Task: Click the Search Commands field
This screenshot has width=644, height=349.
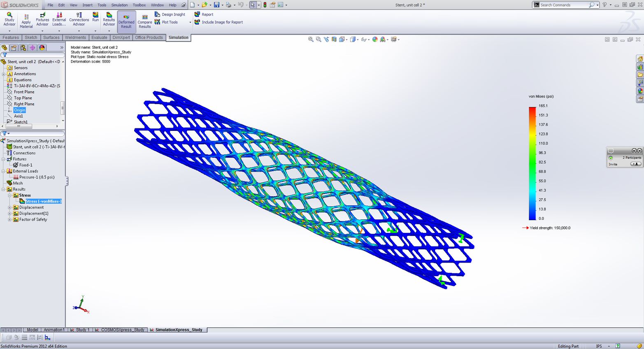Action: point(564,5)
